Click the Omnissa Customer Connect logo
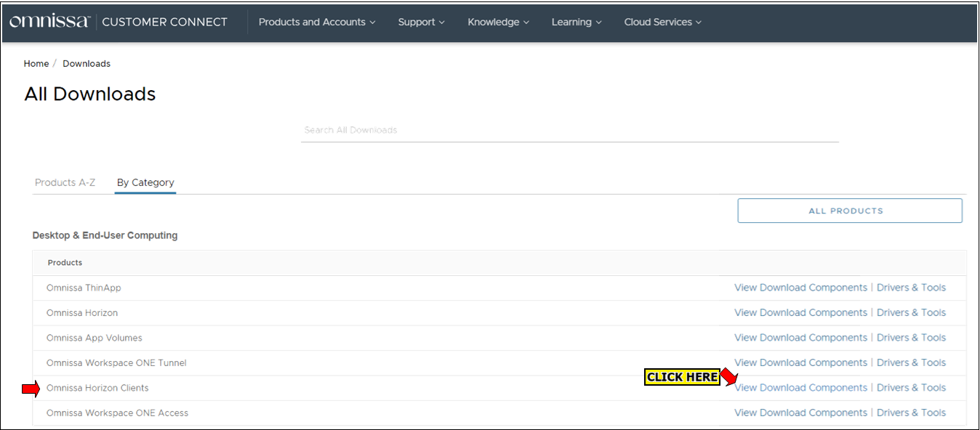The height and width of the screenshot is (430, 980). (x=119, y=22)
